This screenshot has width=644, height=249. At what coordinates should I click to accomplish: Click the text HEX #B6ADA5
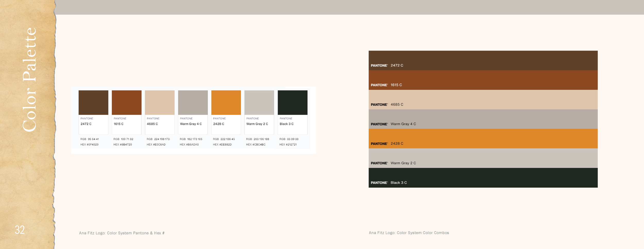pos(189,145)
